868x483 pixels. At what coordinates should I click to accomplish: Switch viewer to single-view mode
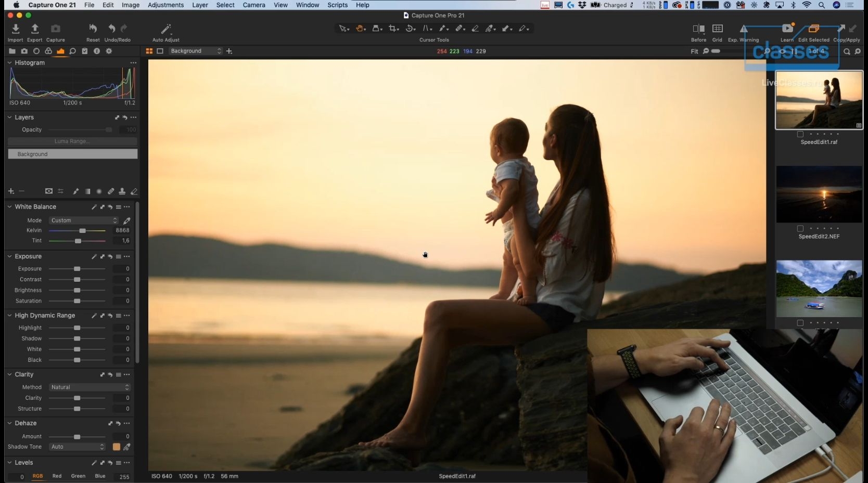pyautogui.click(x=160, y=51)
